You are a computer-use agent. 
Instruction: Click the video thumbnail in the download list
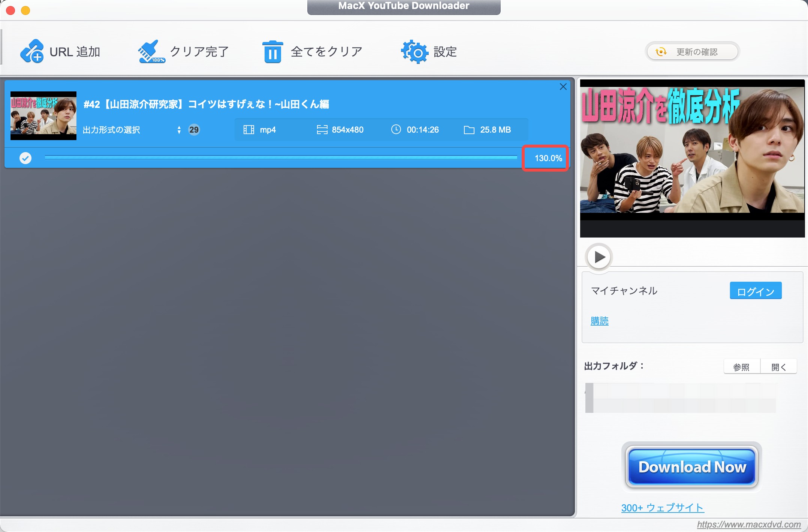[43, 116]
